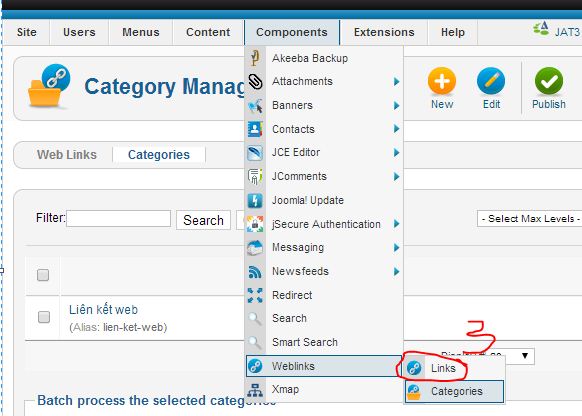Open the Liên kết web category link
This screenshot has width=582, height=416.
click(104, 309)
